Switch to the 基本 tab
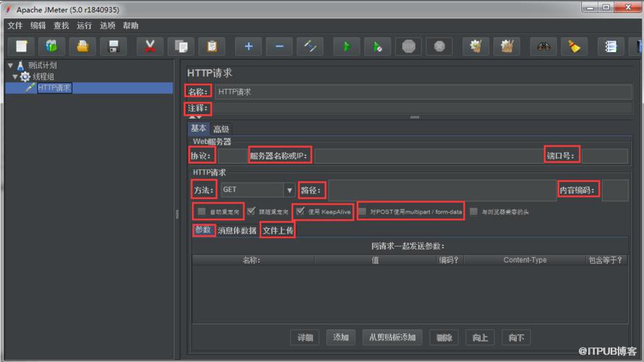 pyautogui.click(x=199, y=129)
